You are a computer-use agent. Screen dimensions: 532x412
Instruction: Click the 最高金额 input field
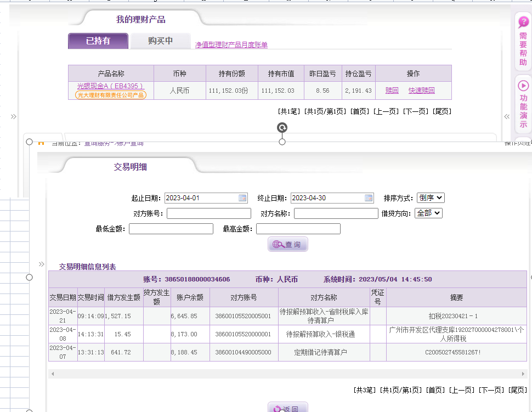pos(298,229)
